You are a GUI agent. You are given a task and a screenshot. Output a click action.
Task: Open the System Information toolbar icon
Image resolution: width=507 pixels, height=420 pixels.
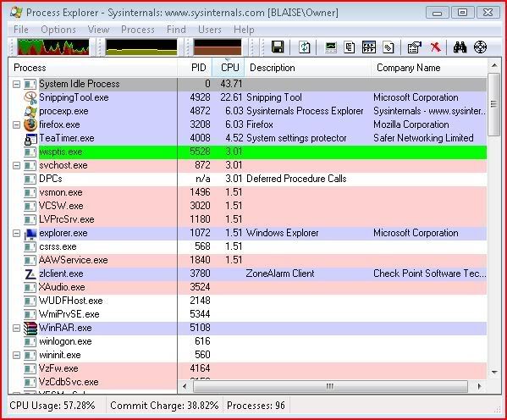pos(331,47)
